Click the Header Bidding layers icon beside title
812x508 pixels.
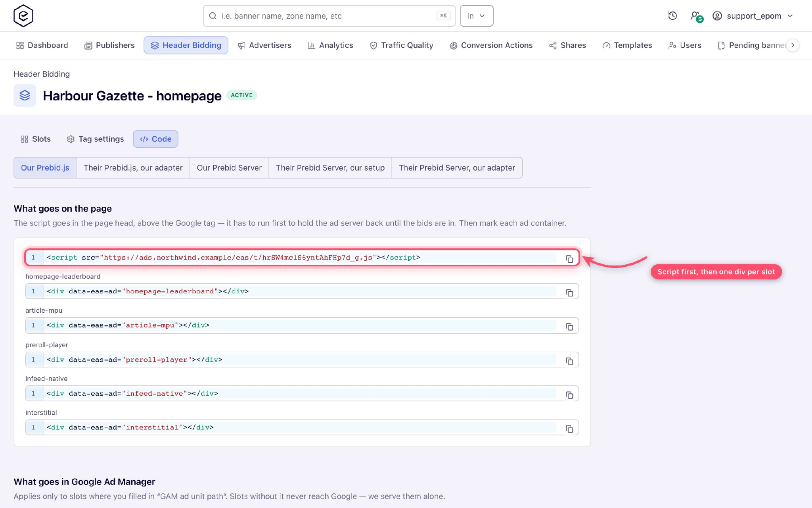(x=25, y=95)
